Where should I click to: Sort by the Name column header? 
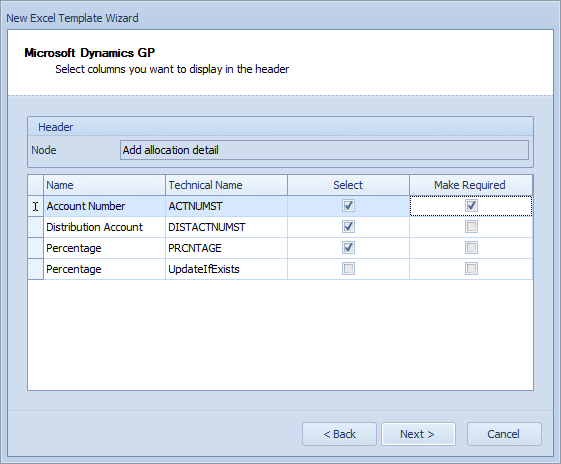pyautogui.click(x=104, y=185)
